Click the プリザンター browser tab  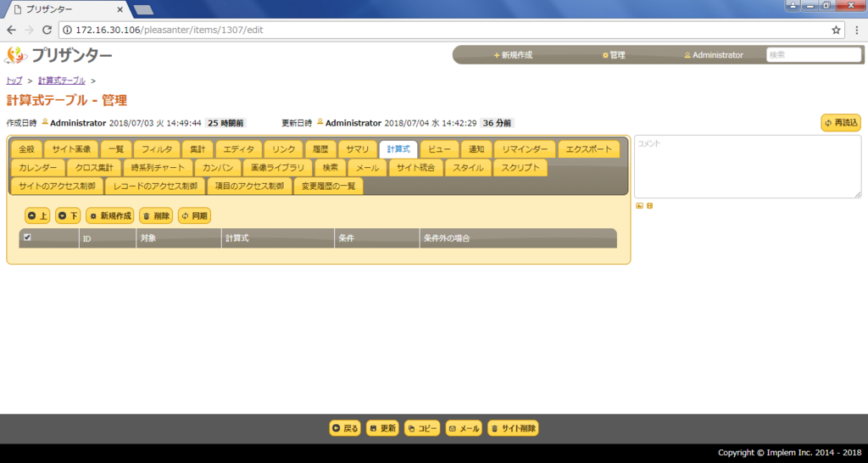click(x=66, y=9)
